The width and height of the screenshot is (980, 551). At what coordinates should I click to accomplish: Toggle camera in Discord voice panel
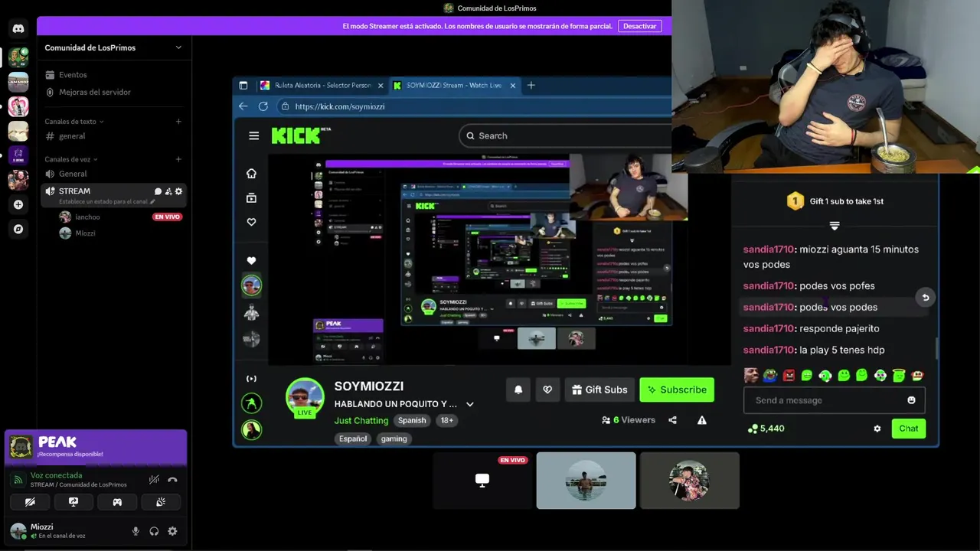[x=30, y=502]
